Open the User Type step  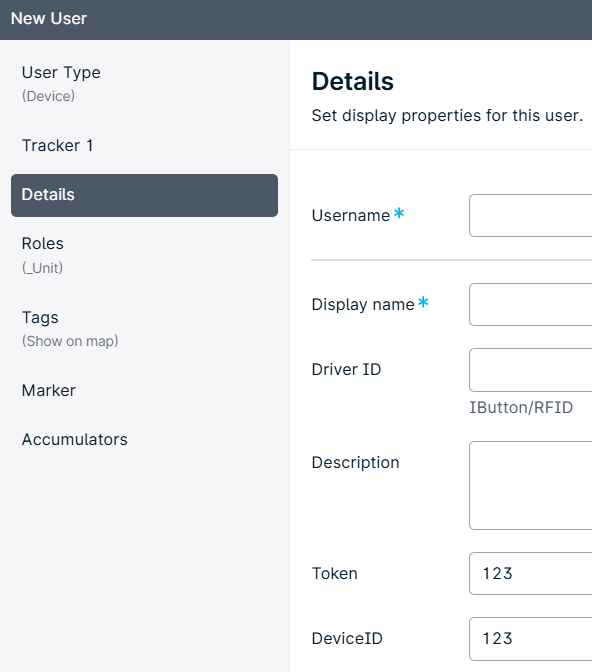pyautogui.click(x=144, y=84)
